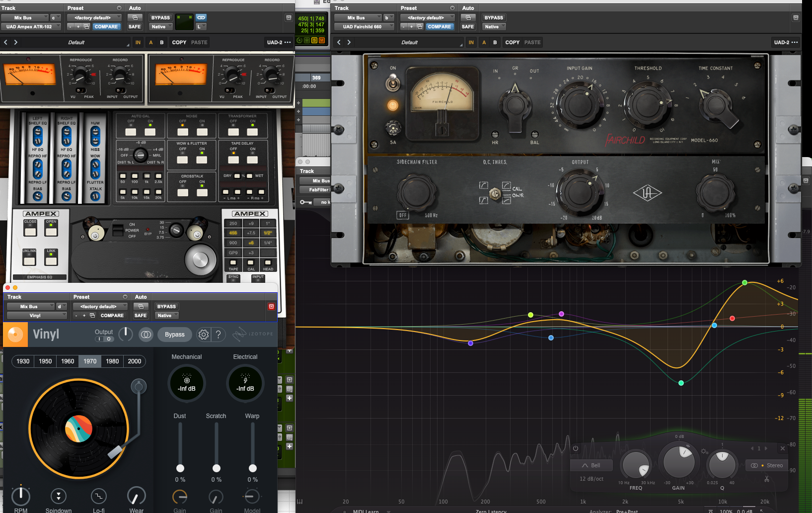Open the <factory default> preset dropdown on Vinyl

pyautogui.click(x=99, y=306)
